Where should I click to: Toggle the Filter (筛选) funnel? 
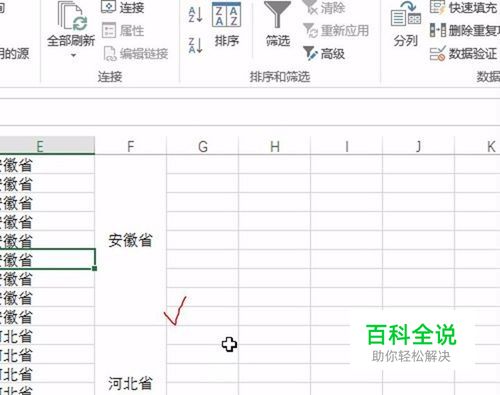point(278,24)
